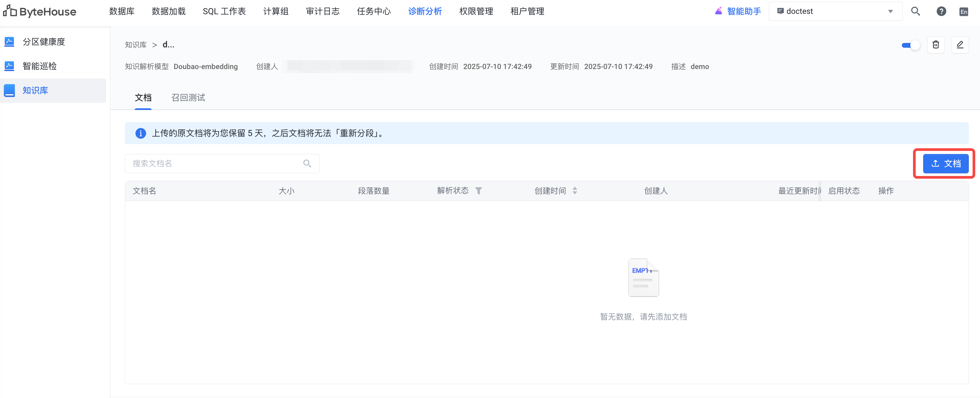Click the blue 文档 upload button
980x398 pixels.
coord(945,163)
